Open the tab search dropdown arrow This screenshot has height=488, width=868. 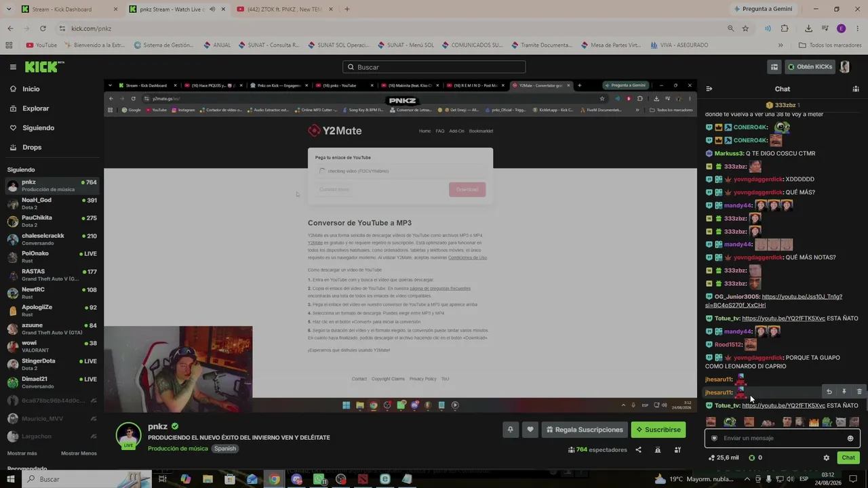[x=10, y=9]
